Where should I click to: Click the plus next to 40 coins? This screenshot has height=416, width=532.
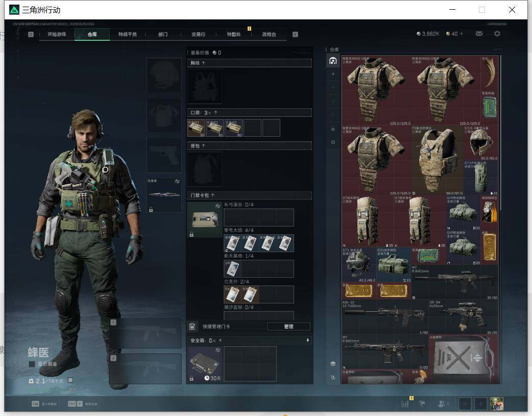462,34
